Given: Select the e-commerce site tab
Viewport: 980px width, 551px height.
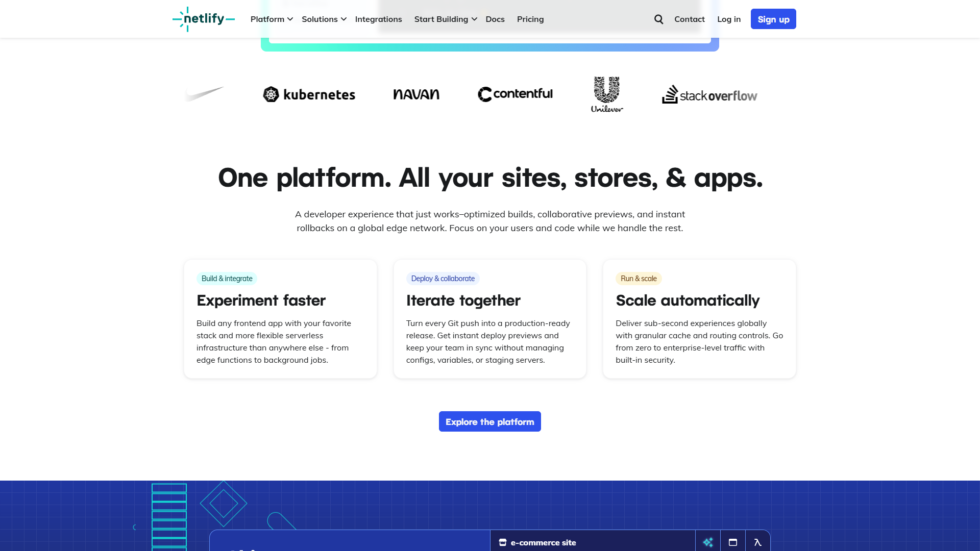Looking at the screenshot, I should point(543,542).
